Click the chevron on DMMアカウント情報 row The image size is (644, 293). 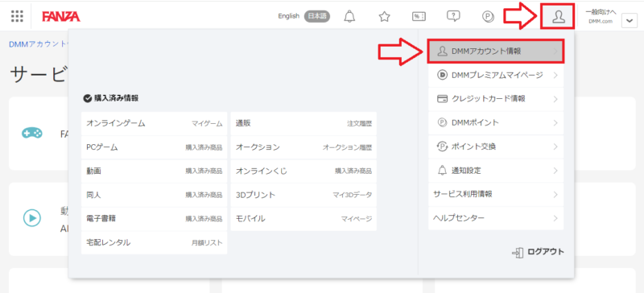click(x=555, y=52)
